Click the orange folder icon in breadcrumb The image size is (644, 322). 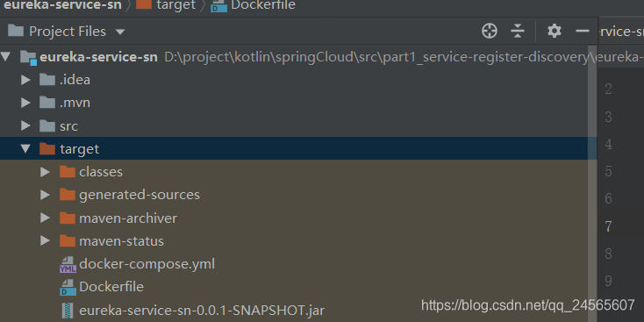click(x=144, y=5)
